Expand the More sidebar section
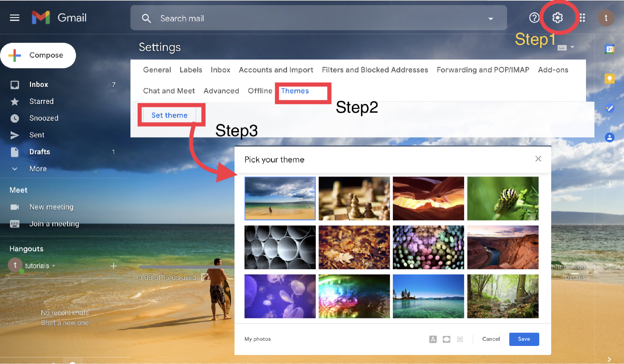Image resolution: width=624 pixels, height=364 pixels. 38,168
